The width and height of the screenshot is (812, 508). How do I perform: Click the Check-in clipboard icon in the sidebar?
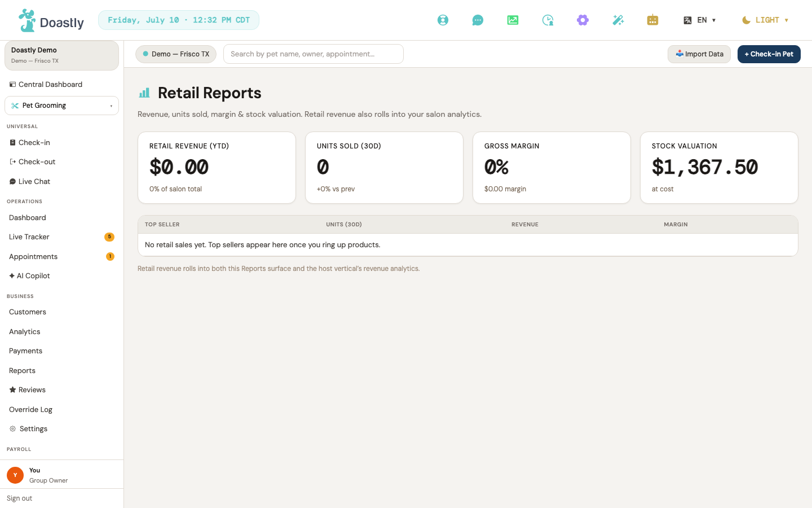coord(12,143)
